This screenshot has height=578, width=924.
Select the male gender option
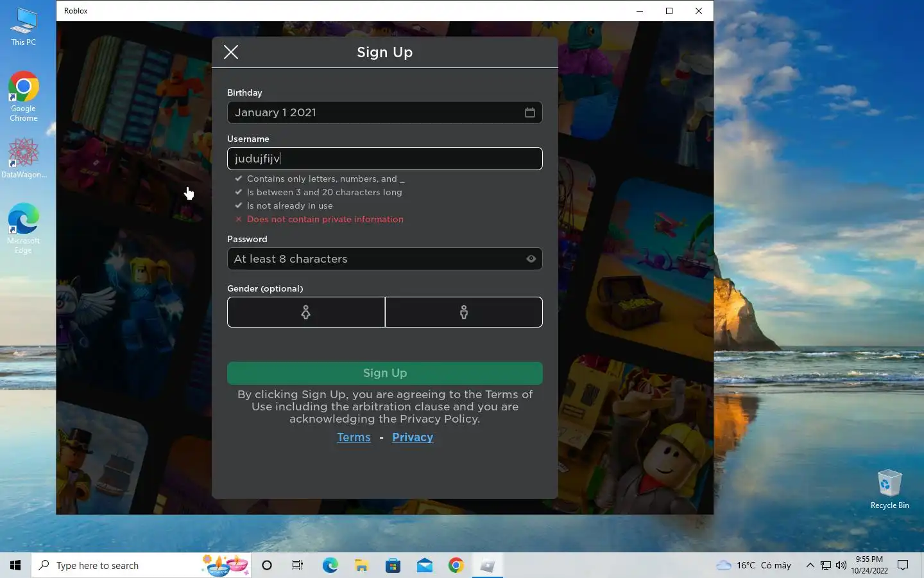[464, 312]
